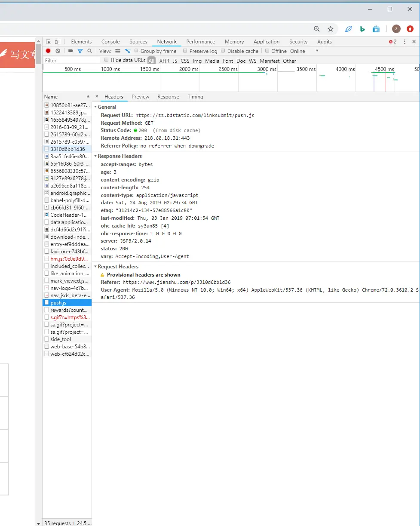Filter requests by CSS type
420x526 pixels.
(x=185, y=61)
